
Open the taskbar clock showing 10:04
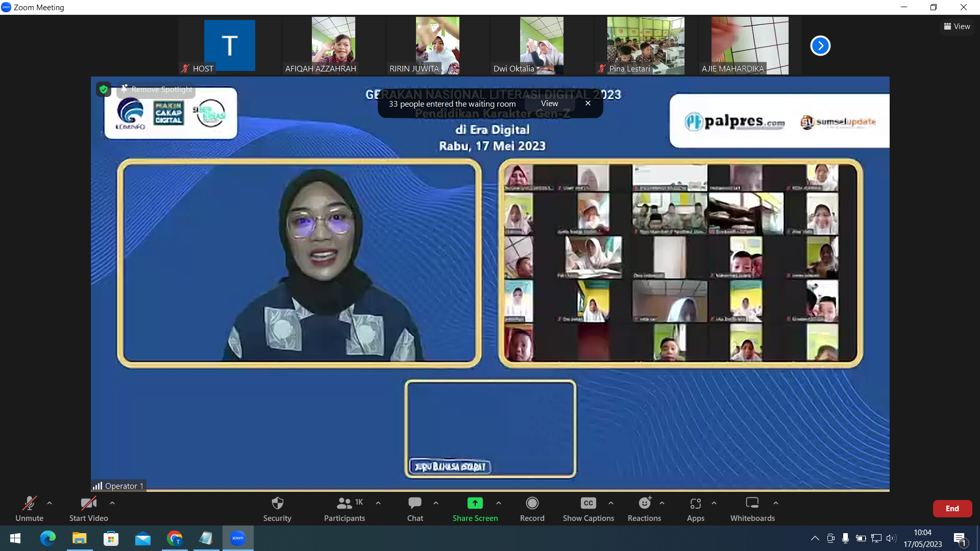922,538
